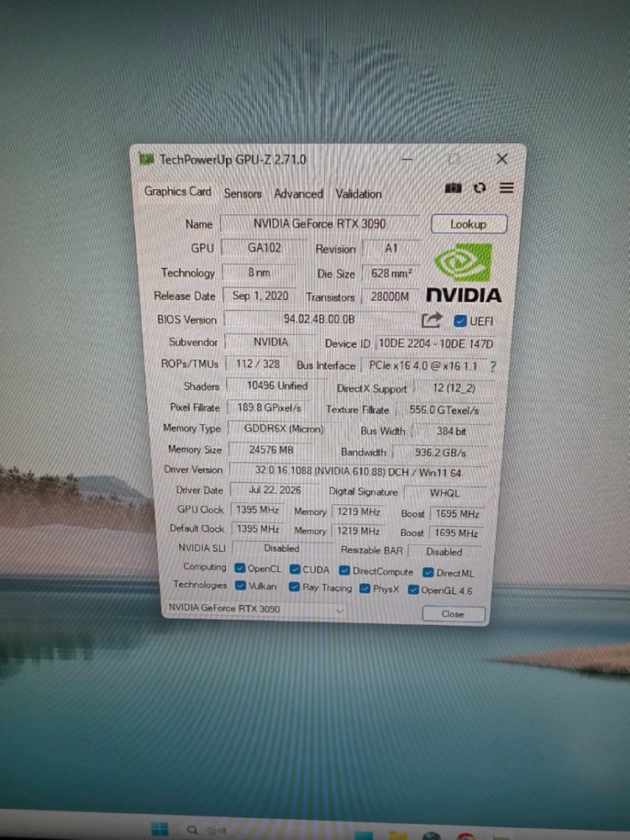Click the Digital Signature value WHQL

pos(444,493)
